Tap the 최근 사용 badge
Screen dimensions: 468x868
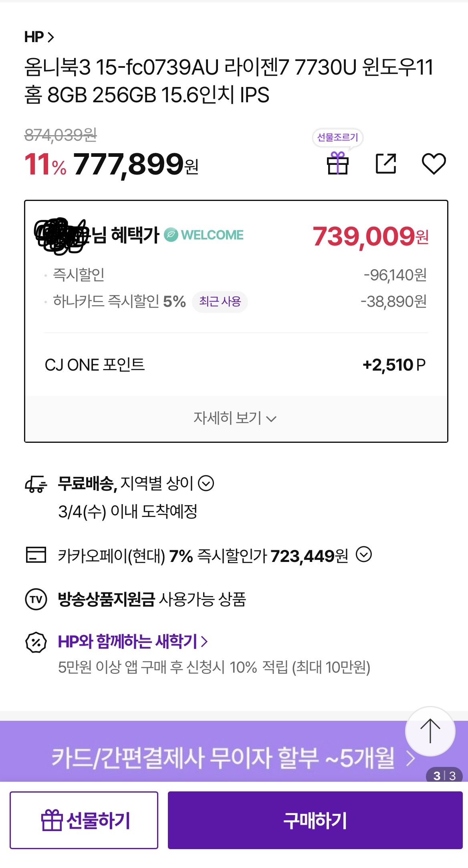tap(220, 302)
